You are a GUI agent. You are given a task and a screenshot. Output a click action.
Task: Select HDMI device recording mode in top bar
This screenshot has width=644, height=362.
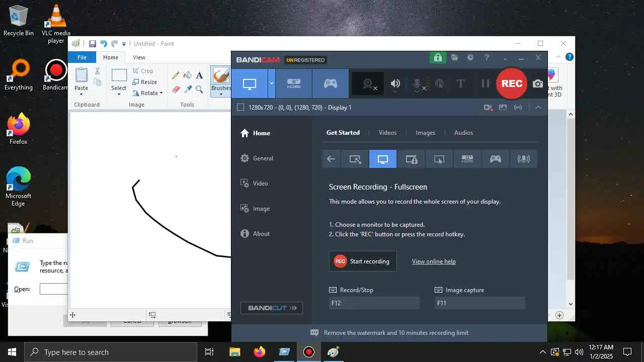(x=294, y=83)
